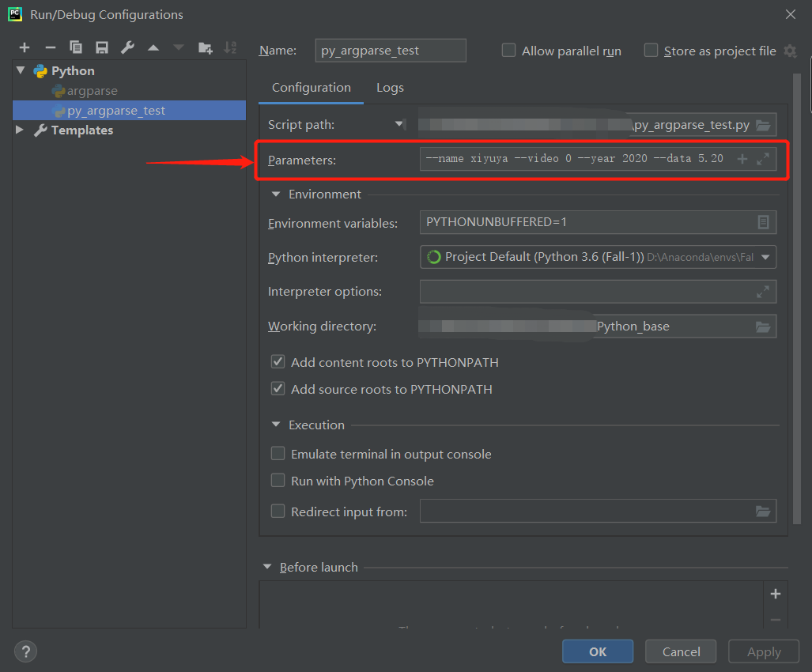The width and height of the screenshot is (812, 672).
Task: Add a Before launch task
Action: (775, 594)
